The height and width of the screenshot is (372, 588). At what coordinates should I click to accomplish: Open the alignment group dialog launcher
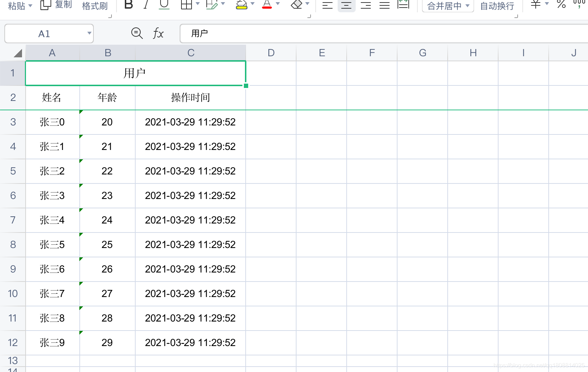click(516, 16)
